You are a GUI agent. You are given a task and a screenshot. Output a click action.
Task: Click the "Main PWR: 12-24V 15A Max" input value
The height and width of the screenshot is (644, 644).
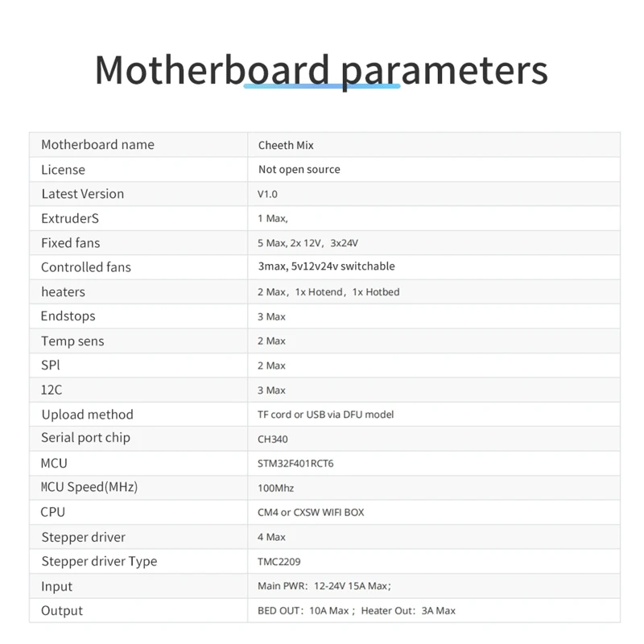tap(324, 586)
